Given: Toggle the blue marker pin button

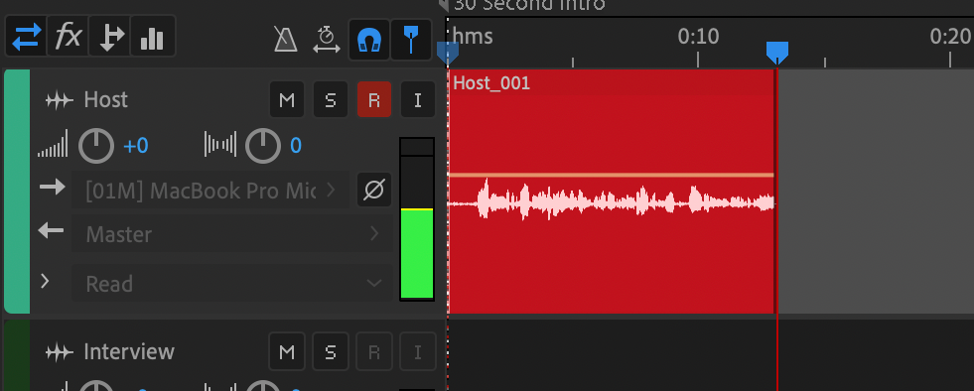Looking at the screenshot, I should (x=411, y=40).
